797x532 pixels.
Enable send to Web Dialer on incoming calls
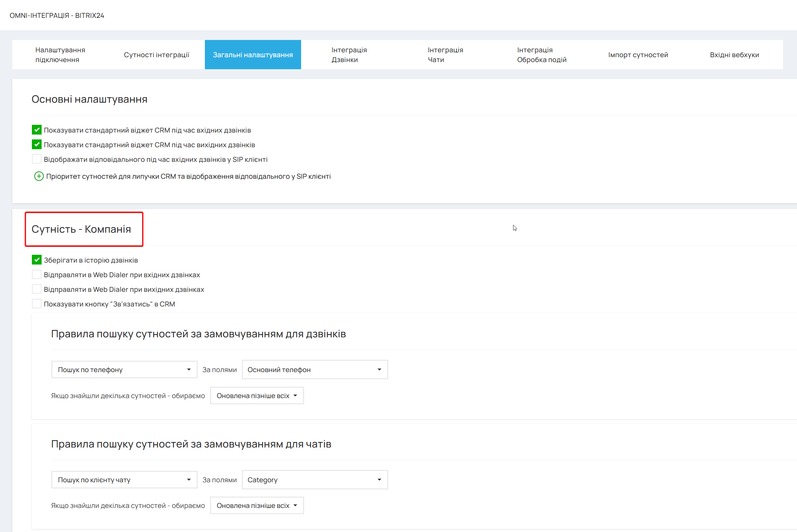click(x=37, y=275)
